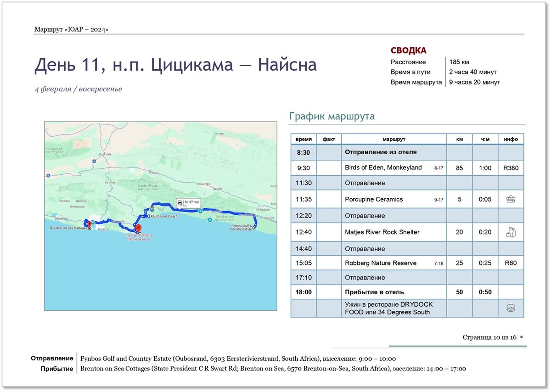The image size is (551, 392).
Task: Click Birds of Eden, Monkeyland cell
Action: click(394, 168)
